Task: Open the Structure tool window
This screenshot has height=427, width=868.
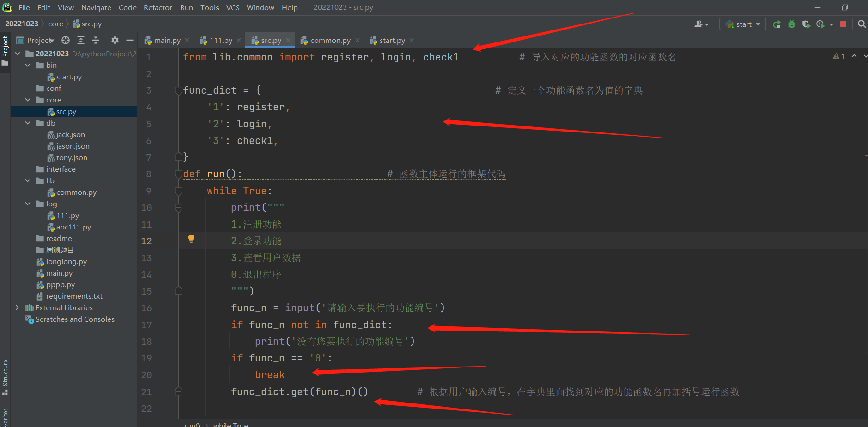Action: [x=5, y=377]
